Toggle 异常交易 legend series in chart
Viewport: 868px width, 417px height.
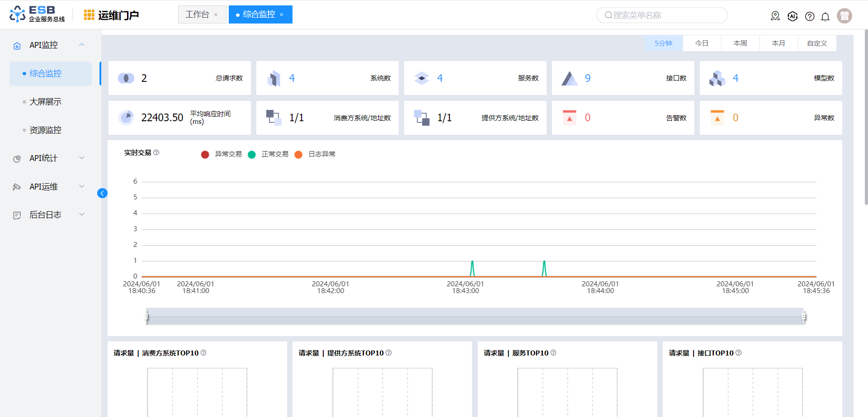[222, 154]
